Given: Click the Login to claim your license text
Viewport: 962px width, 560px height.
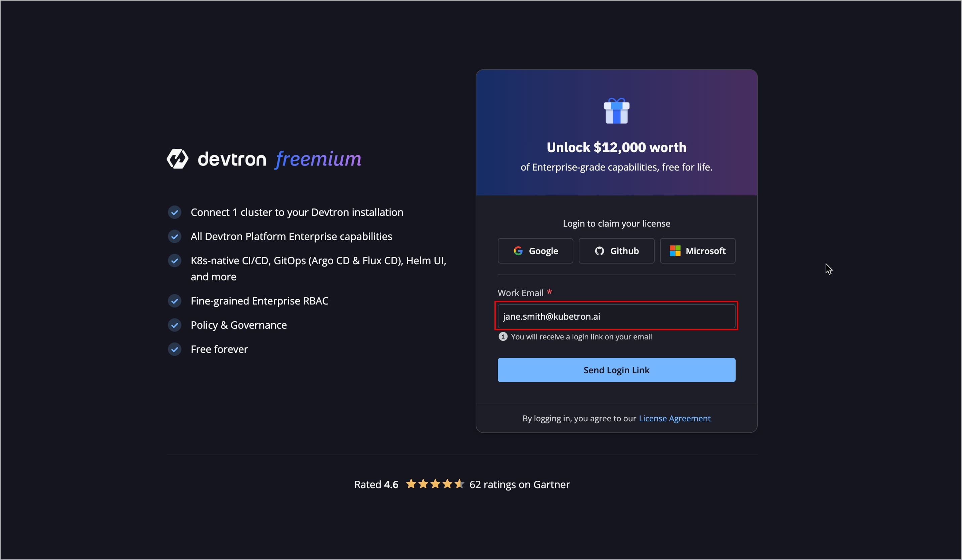Looking at the screenshot, I should pos(616,223).
